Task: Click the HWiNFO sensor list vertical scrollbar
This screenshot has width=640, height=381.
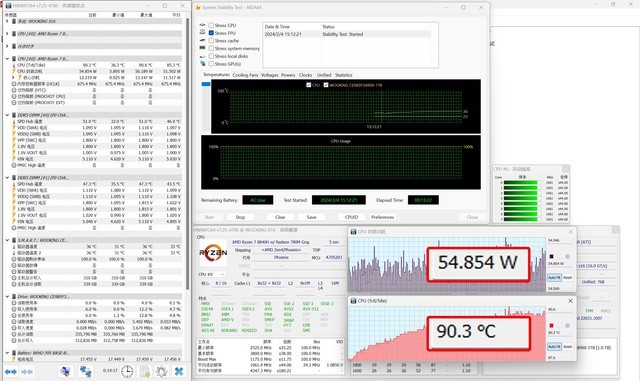Action: click(187, 155)
